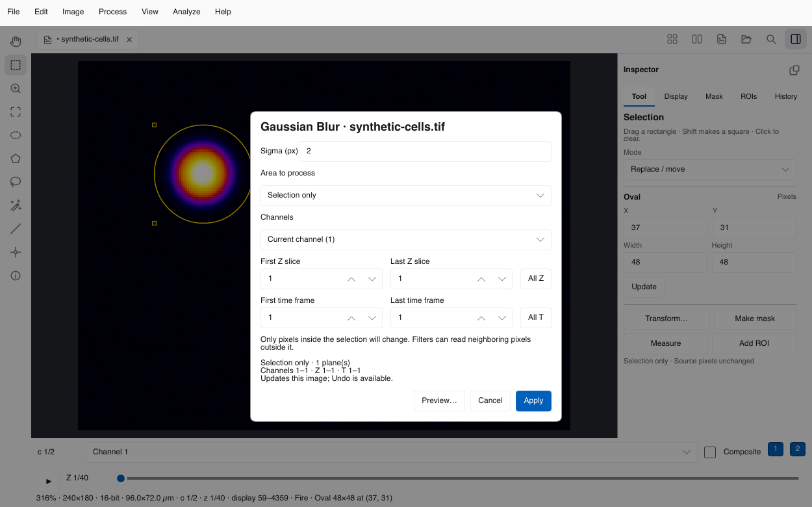Select the Oval selection tool
812x507 pixels.
pos(16,135)
